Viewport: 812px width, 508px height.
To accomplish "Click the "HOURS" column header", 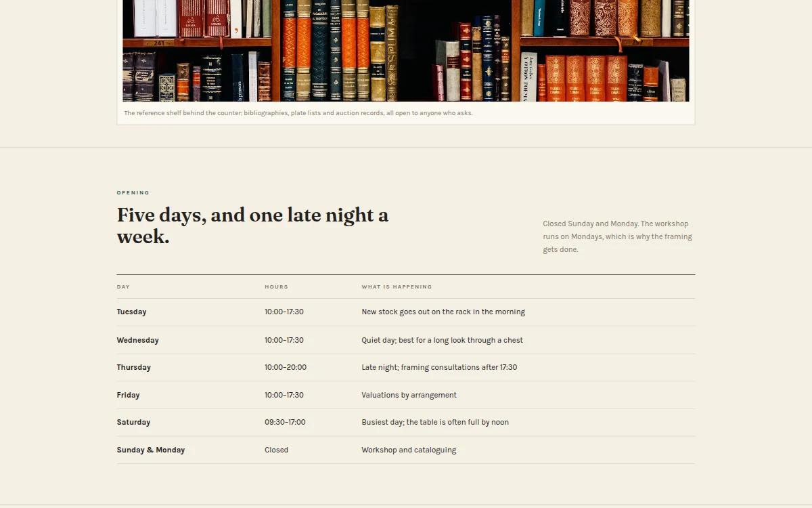I will pos(276,287).
